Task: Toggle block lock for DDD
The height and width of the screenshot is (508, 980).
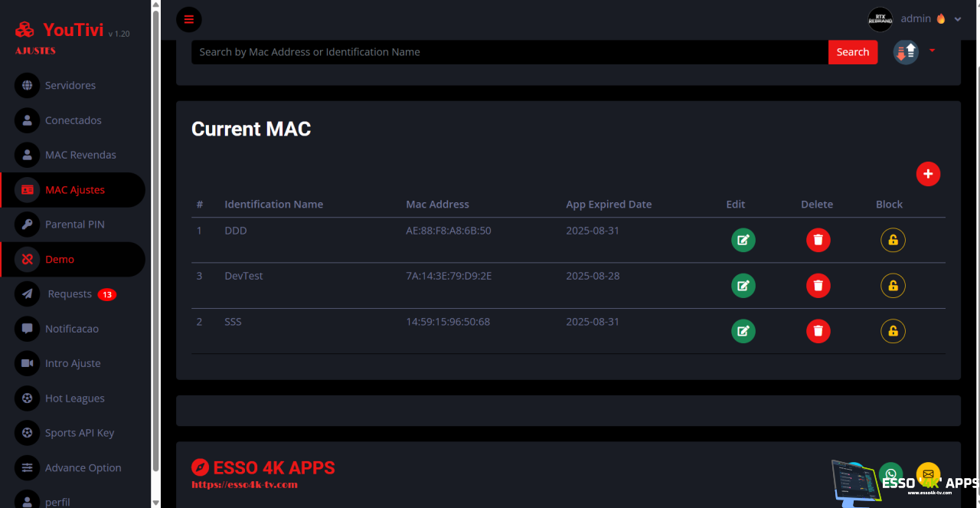Action: (893, 241)
